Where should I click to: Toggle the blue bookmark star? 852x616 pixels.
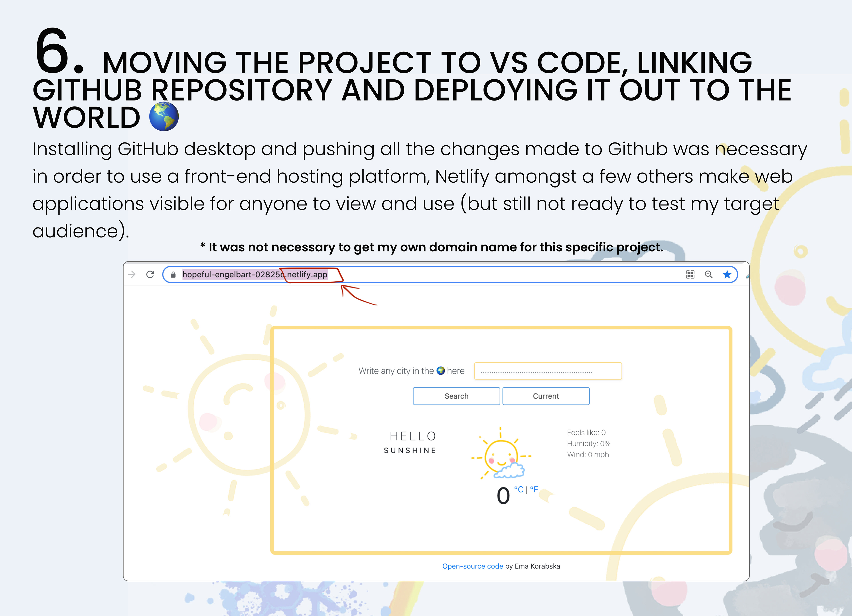(727, 274)
